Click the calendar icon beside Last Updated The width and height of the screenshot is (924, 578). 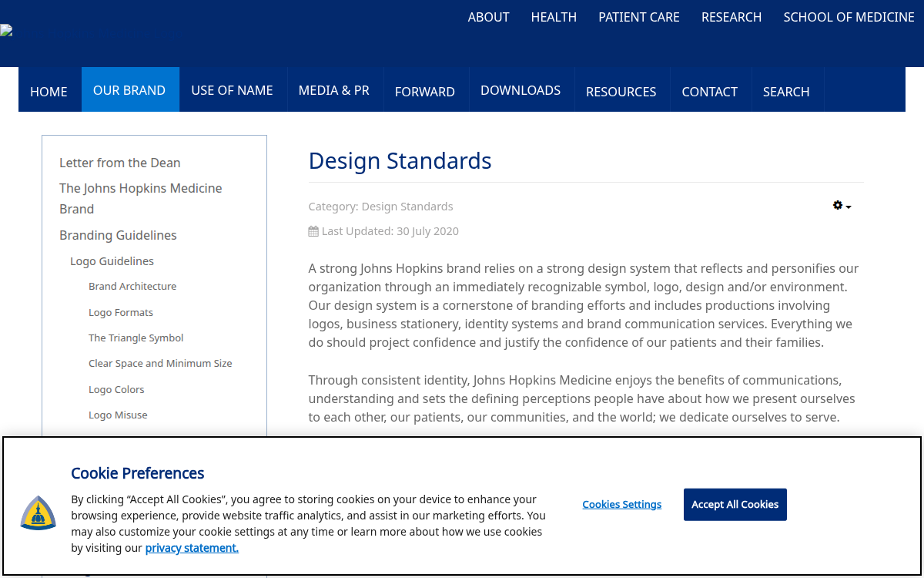(313, 231)
